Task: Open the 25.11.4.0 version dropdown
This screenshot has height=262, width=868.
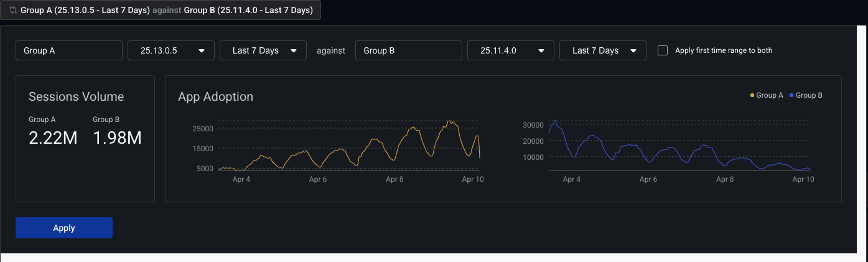Action: click(x=510, y=50)
